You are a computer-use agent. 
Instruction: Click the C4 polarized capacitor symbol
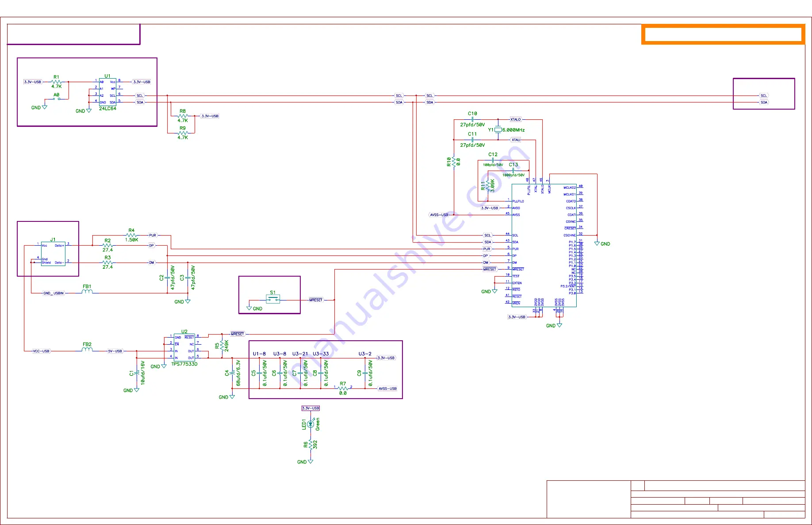232,373
